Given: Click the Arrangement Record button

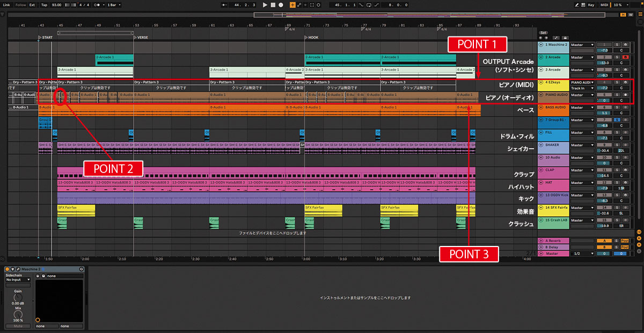Looking at the screenshot, I should coord(281,5).
